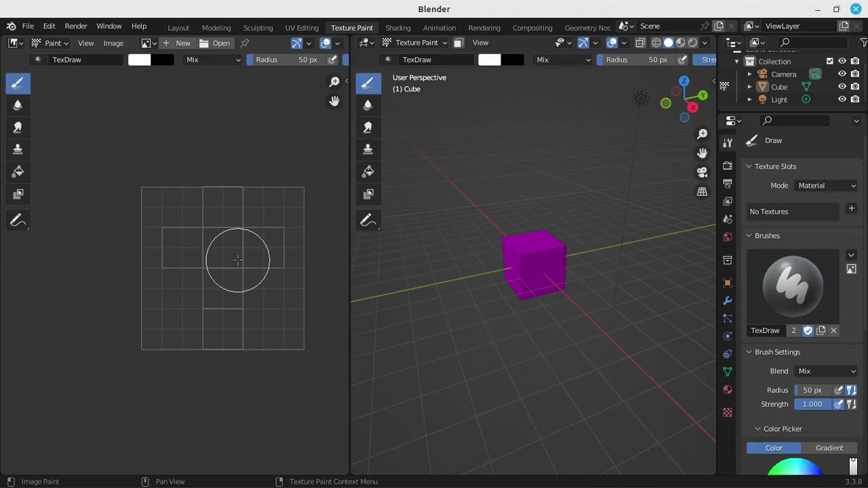Select the Clone tool in 3D viewport toolbar
868x488 pixels.
pyautogui.click(x=368, y=149)
